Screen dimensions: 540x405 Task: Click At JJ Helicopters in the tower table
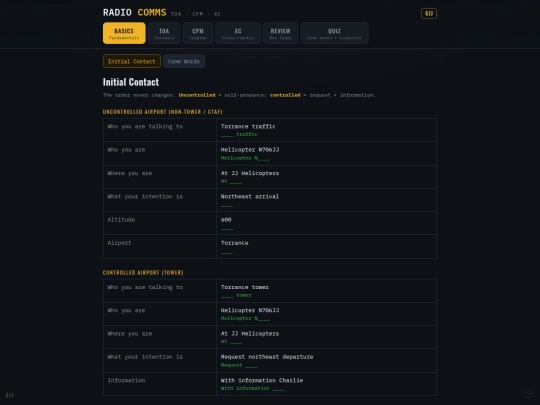[250, 334]
